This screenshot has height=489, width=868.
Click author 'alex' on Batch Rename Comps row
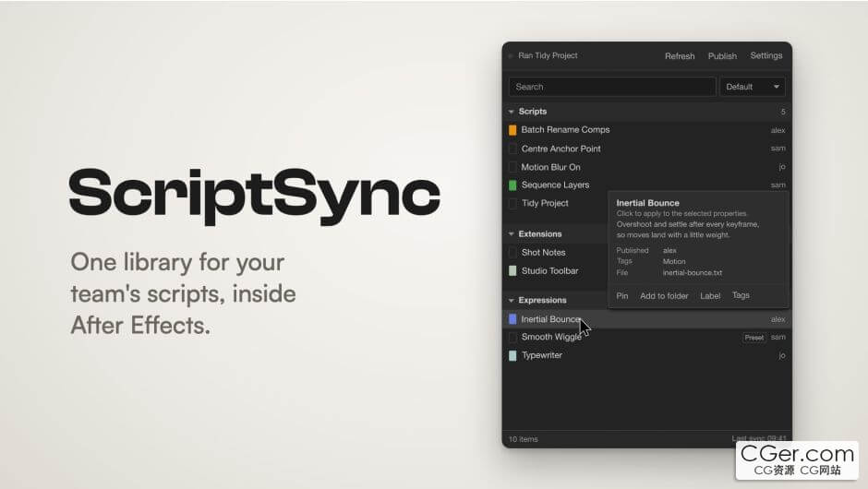point(778,130)
